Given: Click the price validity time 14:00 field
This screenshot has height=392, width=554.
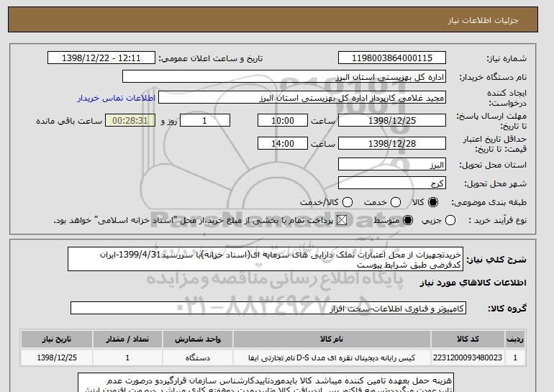Looking at the screenshot, I should 283,143.
